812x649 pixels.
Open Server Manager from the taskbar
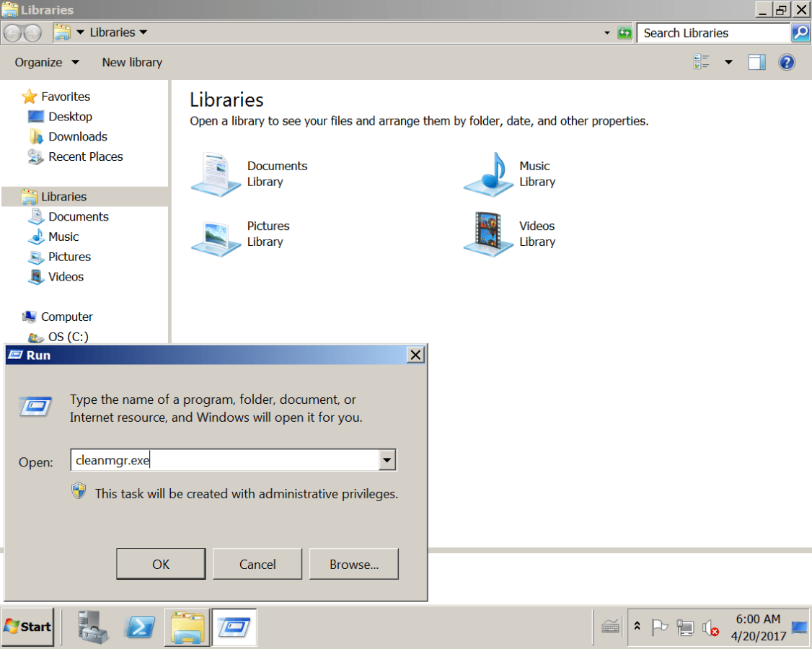(x=92, y=627)
